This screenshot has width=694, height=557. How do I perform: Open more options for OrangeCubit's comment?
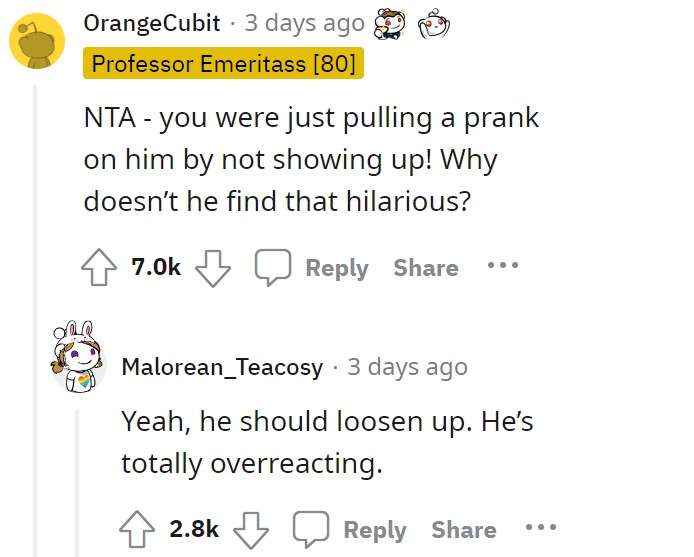(x=503, y=265)
